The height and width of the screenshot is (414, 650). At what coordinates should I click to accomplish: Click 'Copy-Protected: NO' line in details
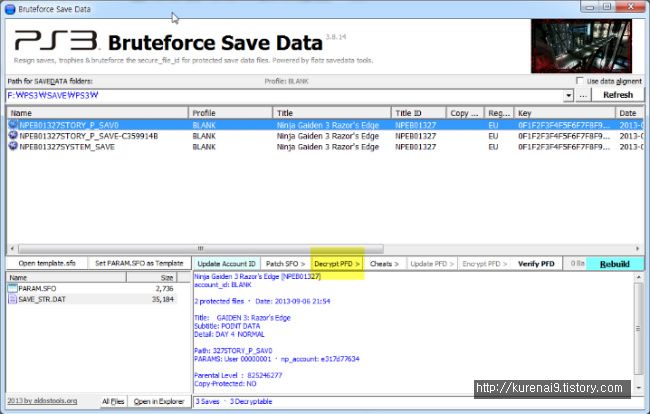click(x=225, y=384)
